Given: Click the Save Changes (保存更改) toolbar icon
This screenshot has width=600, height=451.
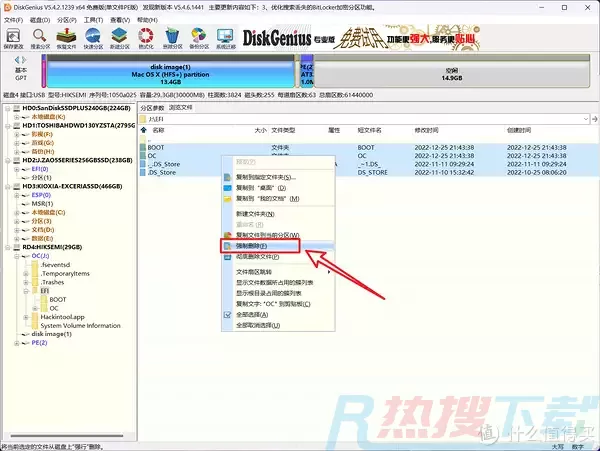Looking at the screenshot, I should click(13, 36).
